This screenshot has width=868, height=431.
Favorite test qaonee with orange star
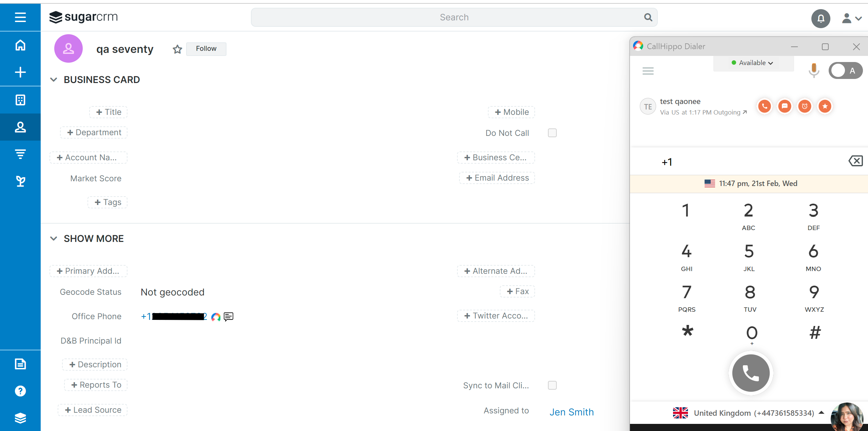(825, 106)
